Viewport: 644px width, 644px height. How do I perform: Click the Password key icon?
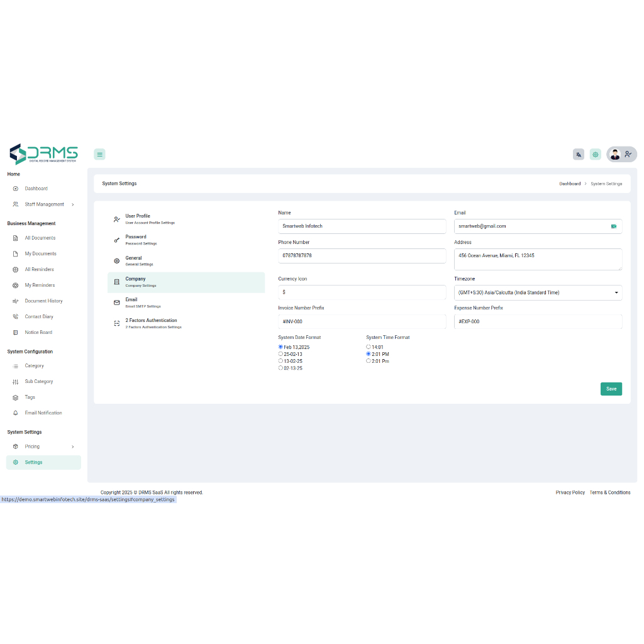tap(116, 240)
